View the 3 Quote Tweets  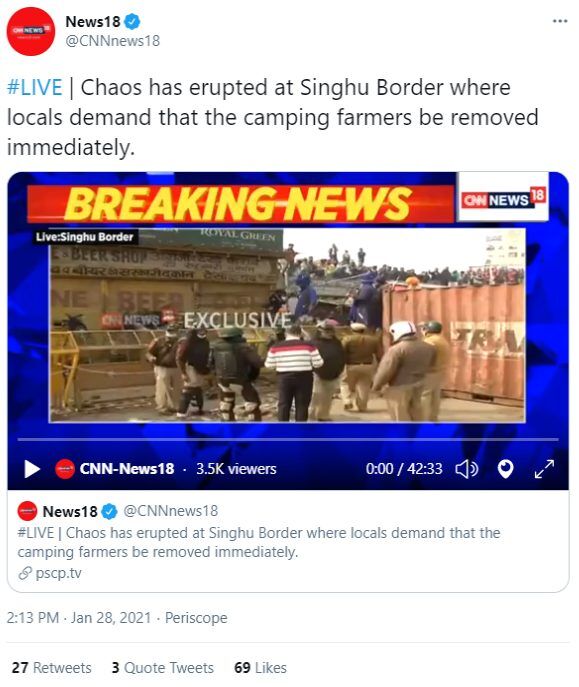coord(162,668)
